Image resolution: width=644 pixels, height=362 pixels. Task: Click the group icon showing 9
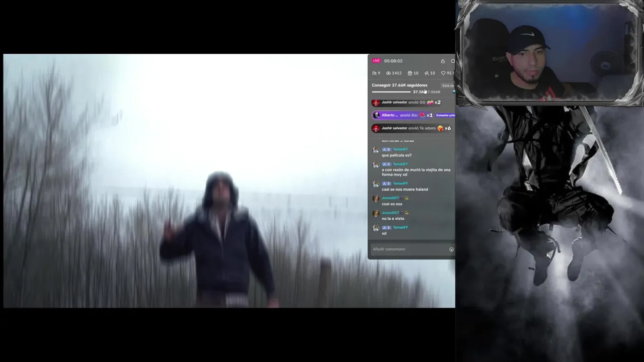(x=374, y=73)
